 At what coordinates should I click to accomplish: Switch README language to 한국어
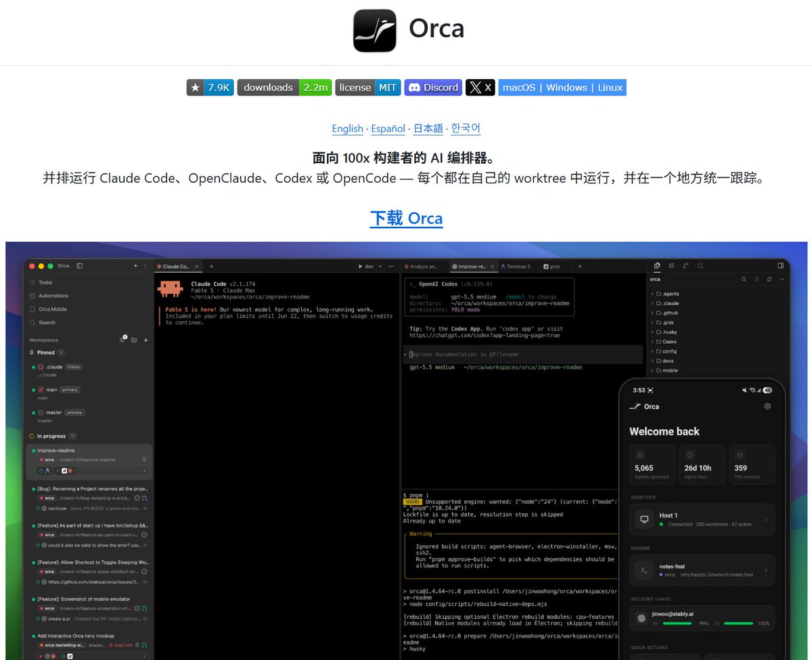pos(466,129)
